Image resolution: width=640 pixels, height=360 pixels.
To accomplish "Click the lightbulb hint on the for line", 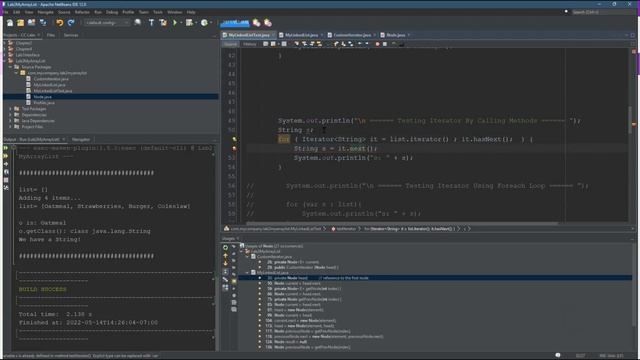I will point(234,139).
